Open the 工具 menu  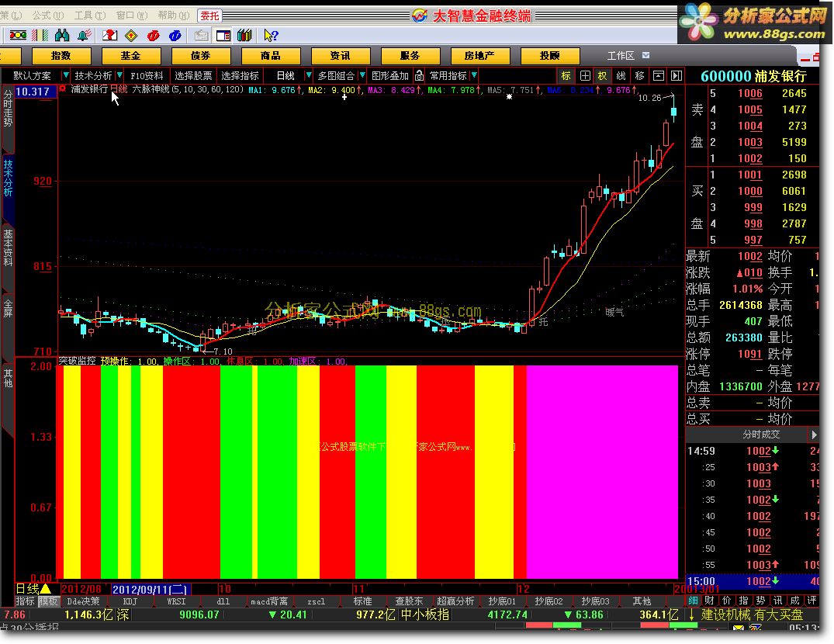pos(89,16)
